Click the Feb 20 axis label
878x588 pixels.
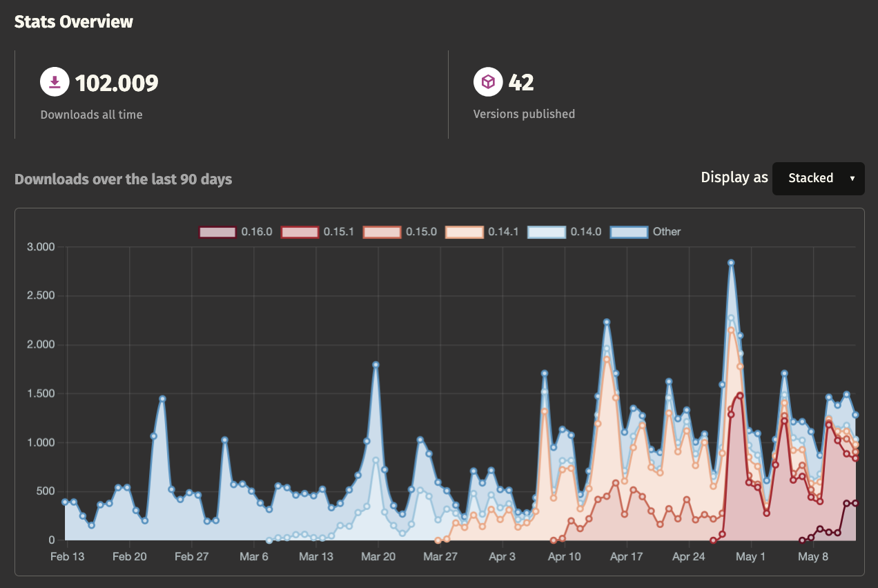[130, 556]
